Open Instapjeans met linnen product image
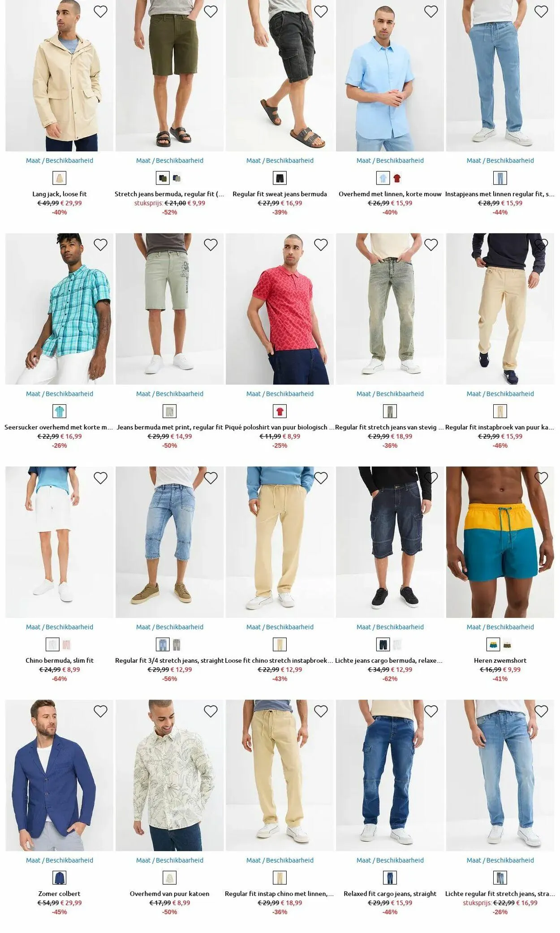Viewport: 560px width, 933px height. [x=500, y=76]
